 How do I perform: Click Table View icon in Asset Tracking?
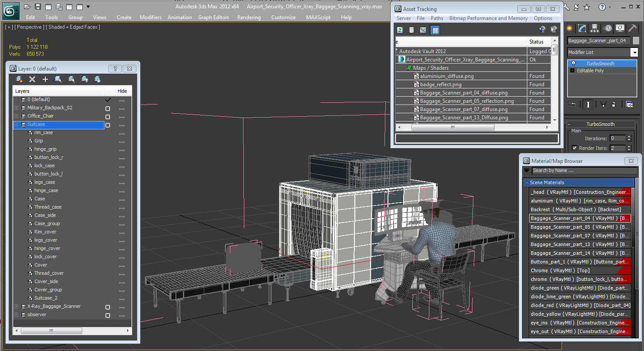pyautogui.click(x=435, y=30)
